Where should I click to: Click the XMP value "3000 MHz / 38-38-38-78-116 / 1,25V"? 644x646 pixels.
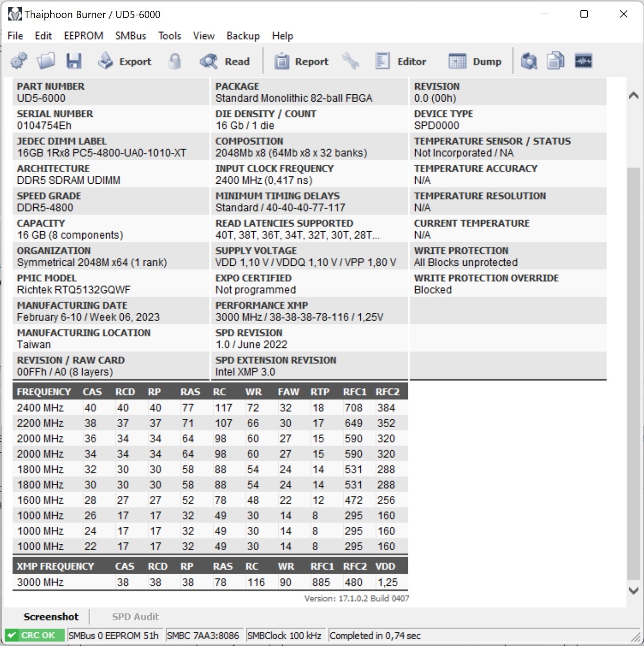coord(299,317)
